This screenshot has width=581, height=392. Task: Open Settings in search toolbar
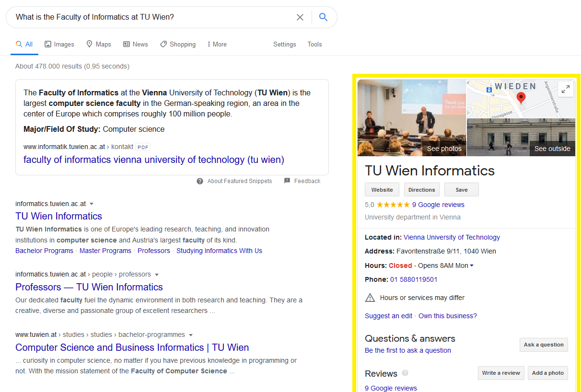(x=285, y=44)
